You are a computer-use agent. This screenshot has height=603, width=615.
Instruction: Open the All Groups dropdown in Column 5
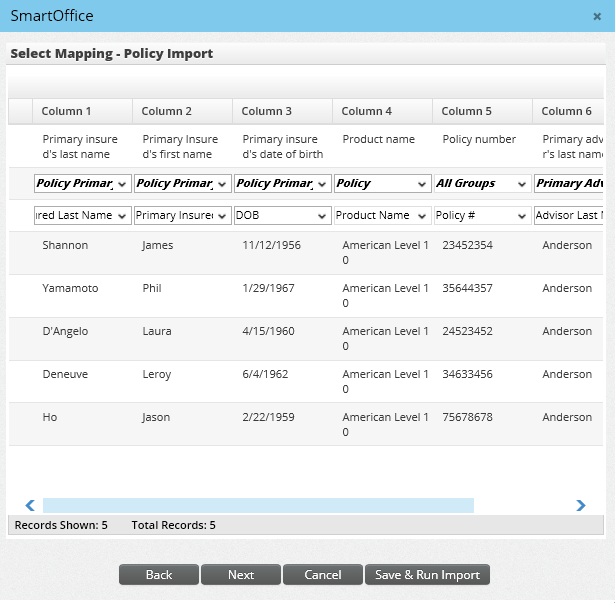(x=482, y=184)
